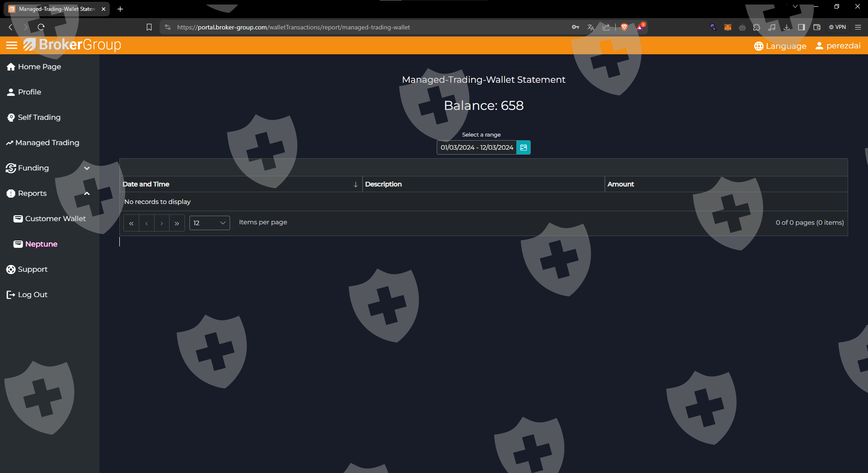
Task: Click Log Out in the sidebar
Action: click(33, 295)
